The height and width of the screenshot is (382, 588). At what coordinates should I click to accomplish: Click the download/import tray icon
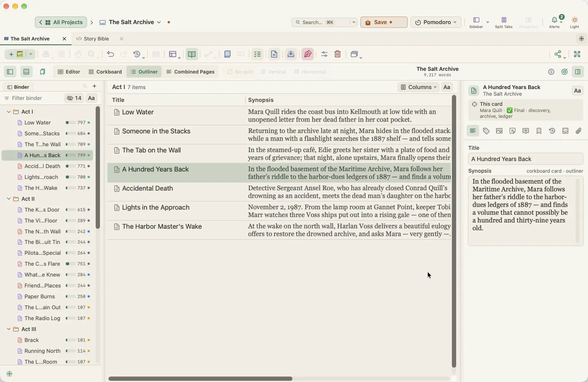291,54
